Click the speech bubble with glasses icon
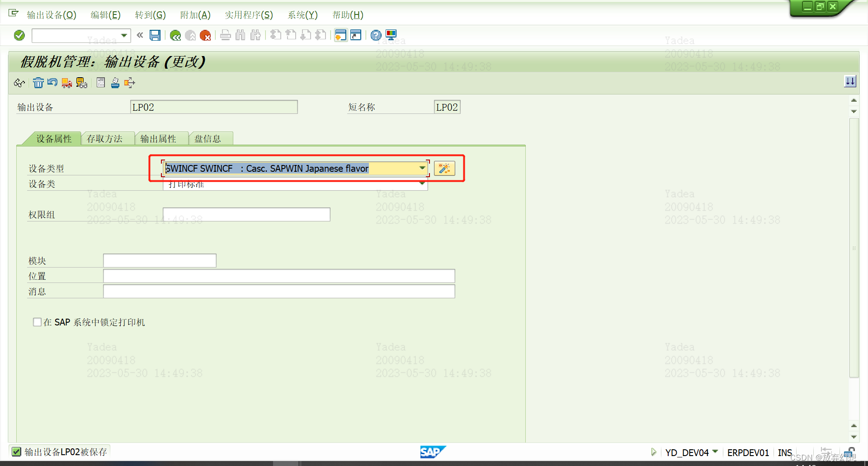 click(81, 83)
